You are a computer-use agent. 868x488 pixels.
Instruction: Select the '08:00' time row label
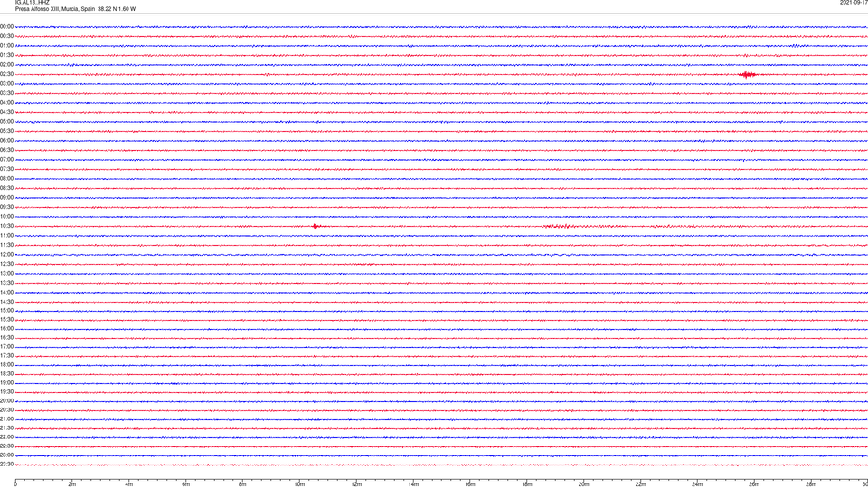[6, 179]
